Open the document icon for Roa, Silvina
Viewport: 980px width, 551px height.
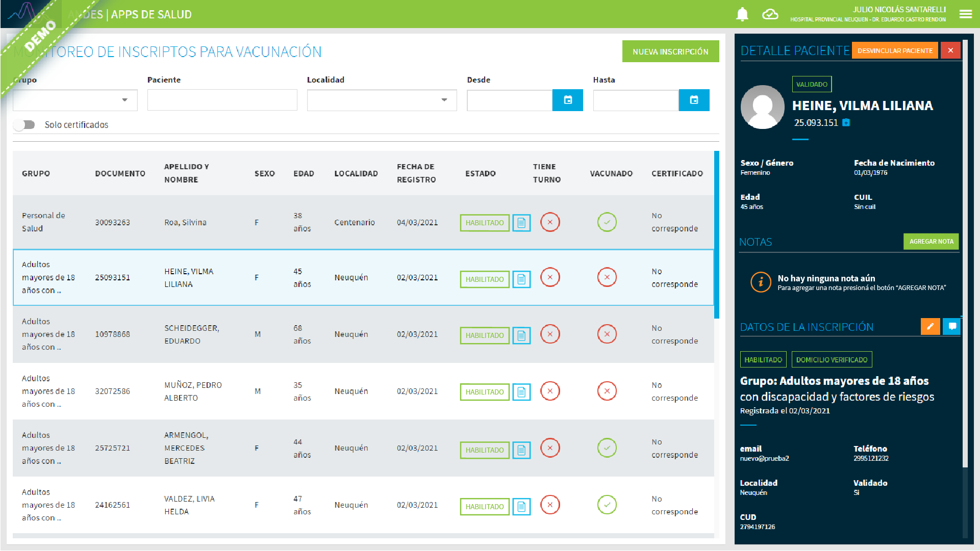click(521, 223)
